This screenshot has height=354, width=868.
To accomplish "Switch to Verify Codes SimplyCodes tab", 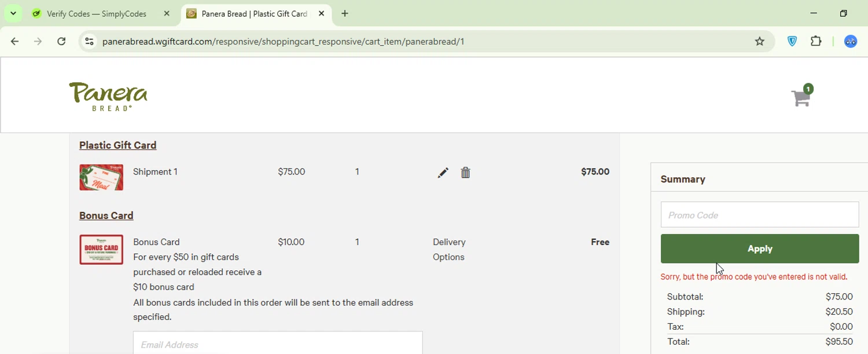I will pyautogui.click(x=97, y=13).
